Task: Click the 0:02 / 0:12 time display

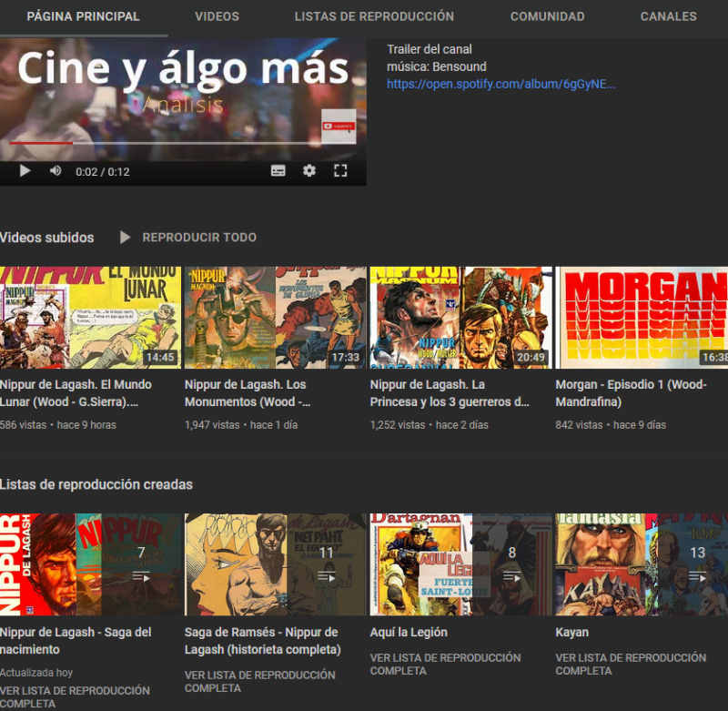Action: click(103, 172)
